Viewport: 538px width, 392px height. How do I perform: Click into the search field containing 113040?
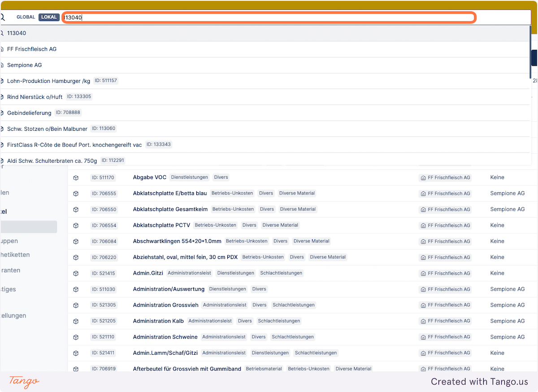pos(268,17)
